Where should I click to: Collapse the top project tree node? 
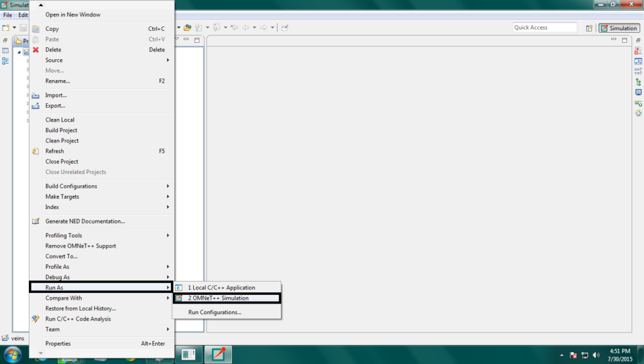point(19,52)
